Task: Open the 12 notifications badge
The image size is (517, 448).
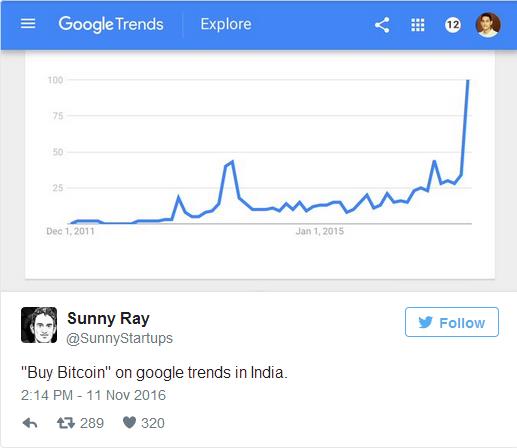Action: coord(453,25)
